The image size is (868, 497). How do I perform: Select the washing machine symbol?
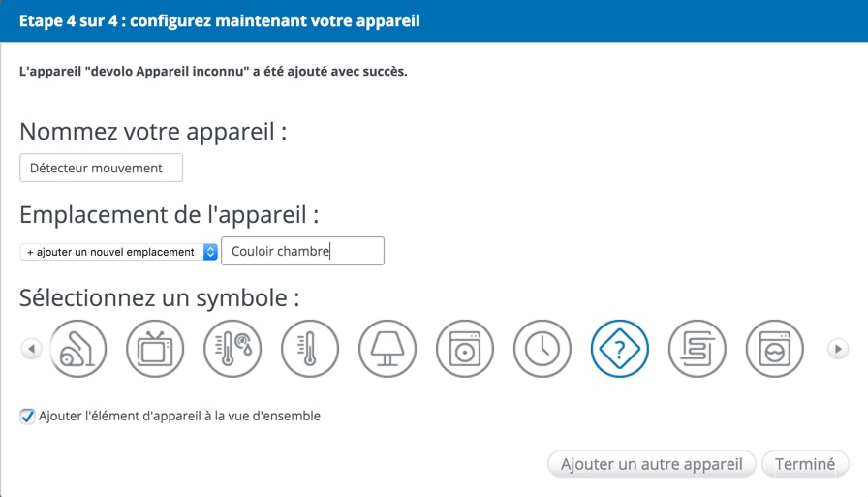[465, 349]
